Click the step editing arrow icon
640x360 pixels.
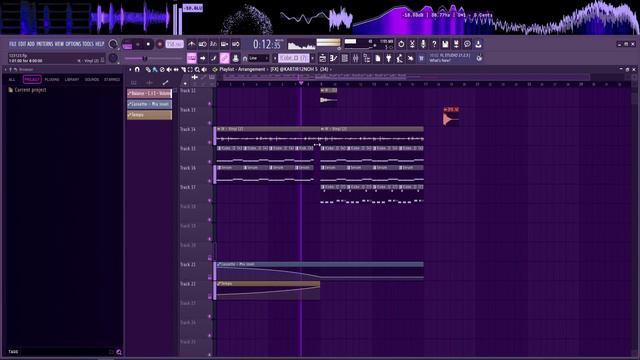coord(202,58)
